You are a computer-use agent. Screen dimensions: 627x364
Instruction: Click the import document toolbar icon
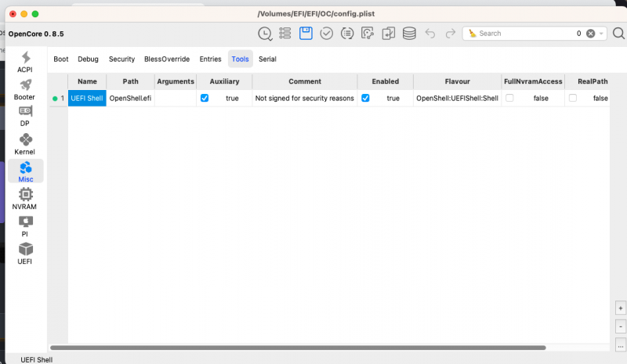tap(388, 33)
